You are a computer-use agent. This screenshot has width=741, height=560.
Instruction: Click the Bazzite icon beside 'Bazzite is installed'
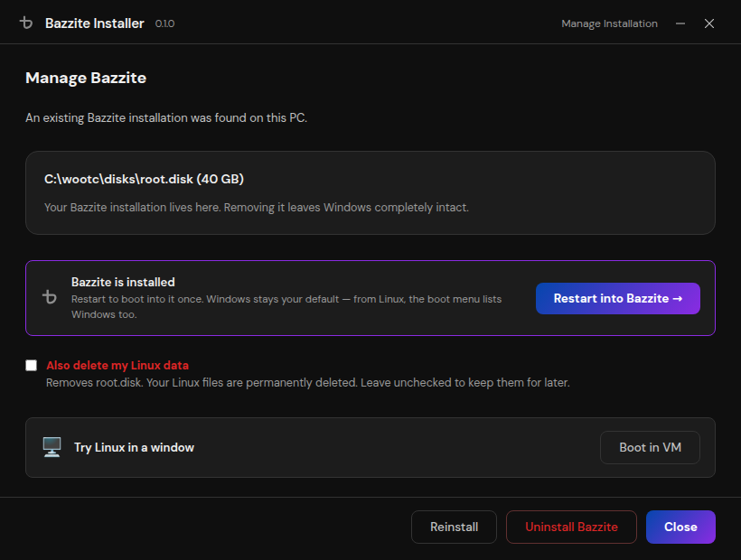50,297
